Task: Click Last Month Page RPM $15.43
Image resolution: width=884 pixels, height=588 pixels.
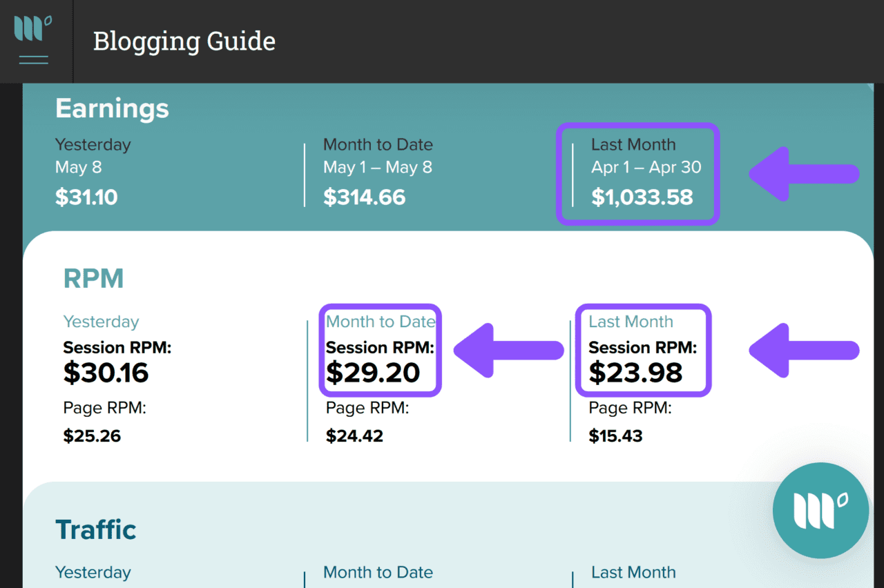Action: pos(615,436)
